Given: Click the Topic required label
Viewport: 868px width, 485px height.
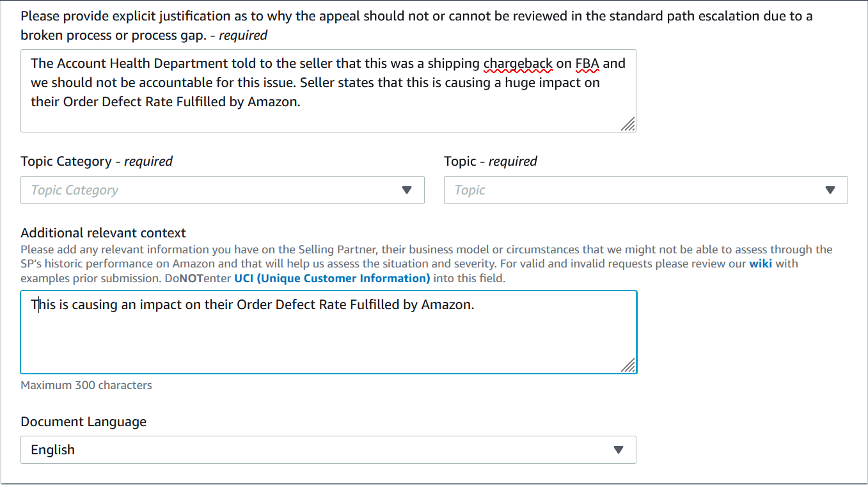Looking at the screenshot, I should pyautogui.click(x=491, y=161).
